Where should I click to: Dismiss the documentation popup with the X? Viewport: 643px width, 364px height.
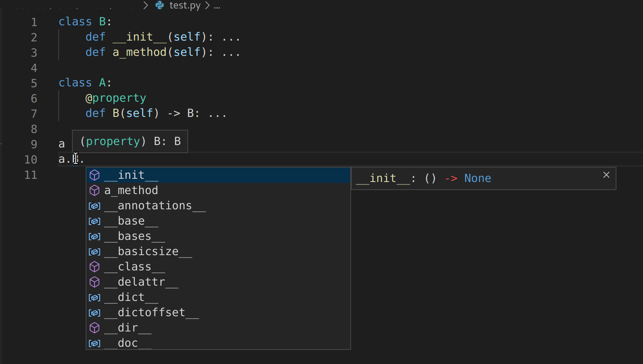pyautogui.click(x=606, y=175)
